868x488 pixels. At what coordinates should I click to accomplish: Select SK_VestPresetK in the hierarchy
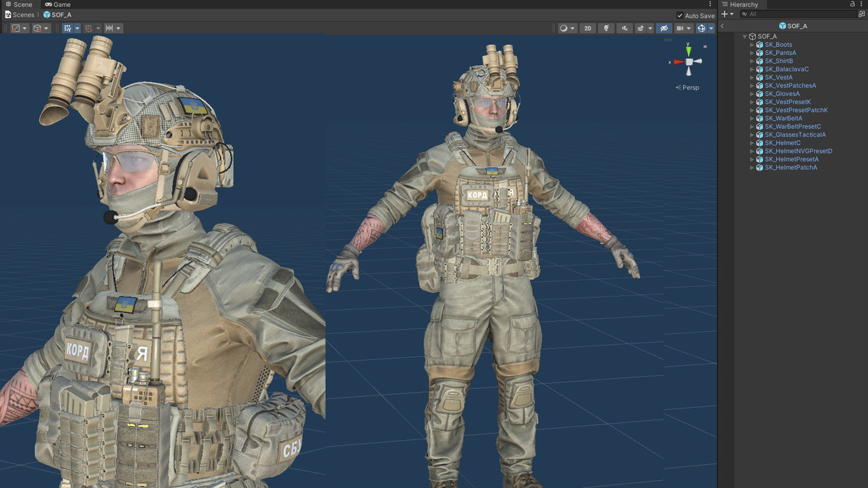(x=788, y=102)
